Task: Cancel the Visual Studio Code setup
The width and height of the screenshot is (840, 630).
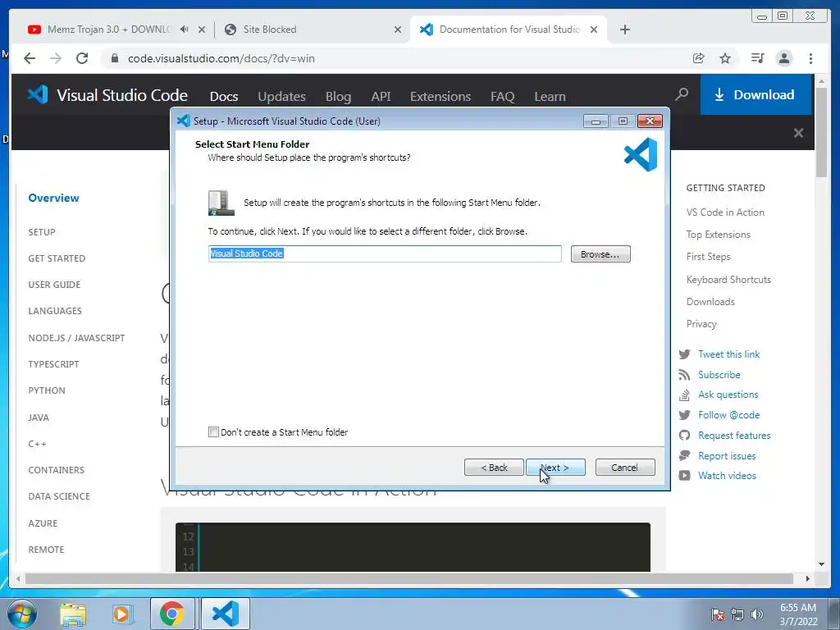Action: [625, 467]
